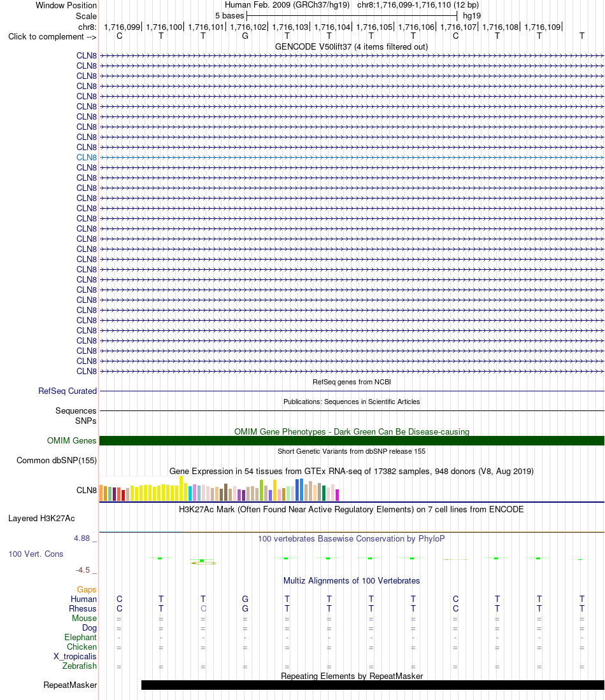Click the 'X_tropicalis' species label
The height and width of the screenshot is (700, 605).
[x=75, y=656]
